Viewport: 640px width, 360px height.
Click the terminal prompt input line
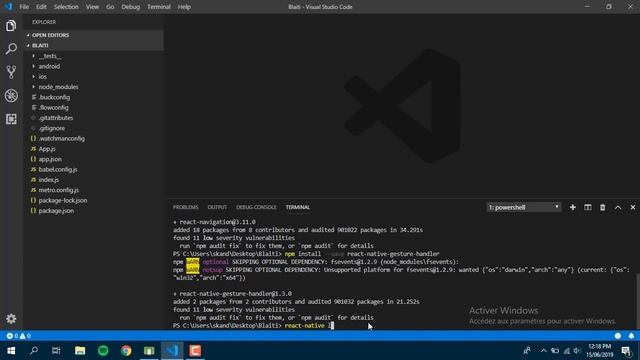coord(253,325)
